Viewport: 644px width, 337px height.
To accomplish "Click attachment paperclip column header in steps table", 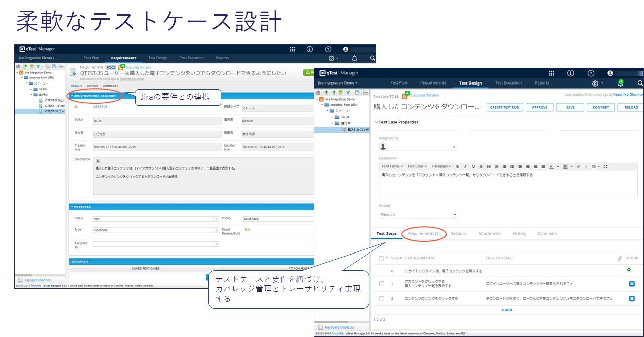I will pyautogui.click(x=620, y=258).
